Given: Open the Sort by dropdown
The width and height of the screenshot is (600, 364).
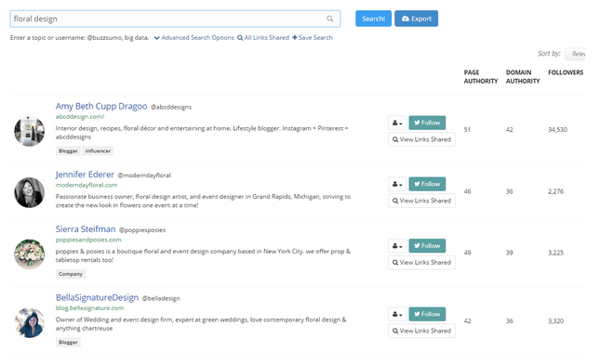Looking at the screenshot, I should coord(576,54).
